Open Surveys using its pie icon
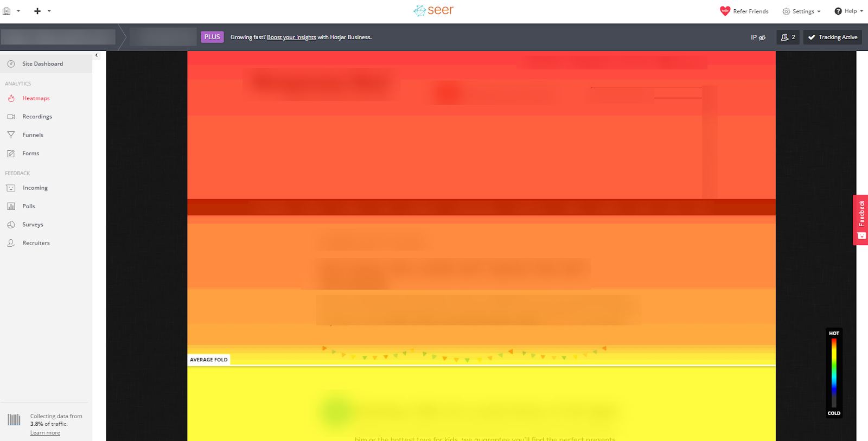 click(11, 225)
